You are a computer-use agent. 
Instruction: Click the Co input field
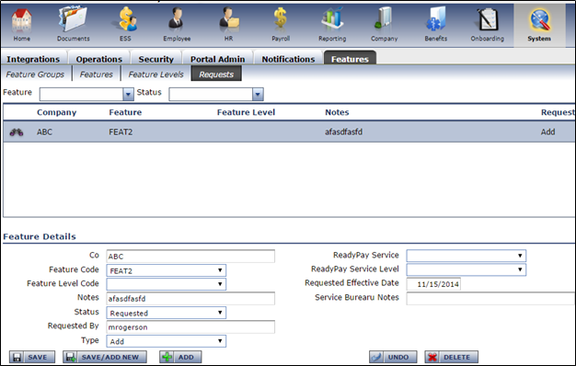click(190, 256)
